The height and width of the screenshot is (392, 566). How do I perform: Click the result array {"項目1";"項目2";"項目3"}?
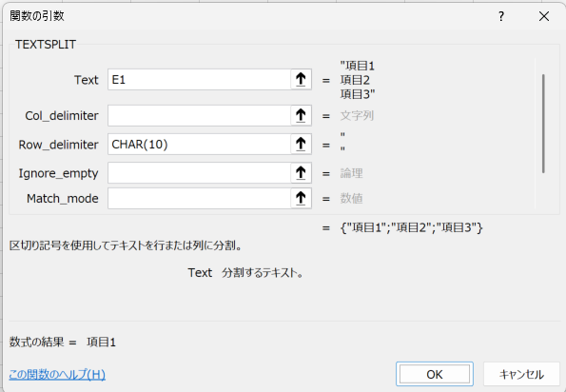[412, 227]
